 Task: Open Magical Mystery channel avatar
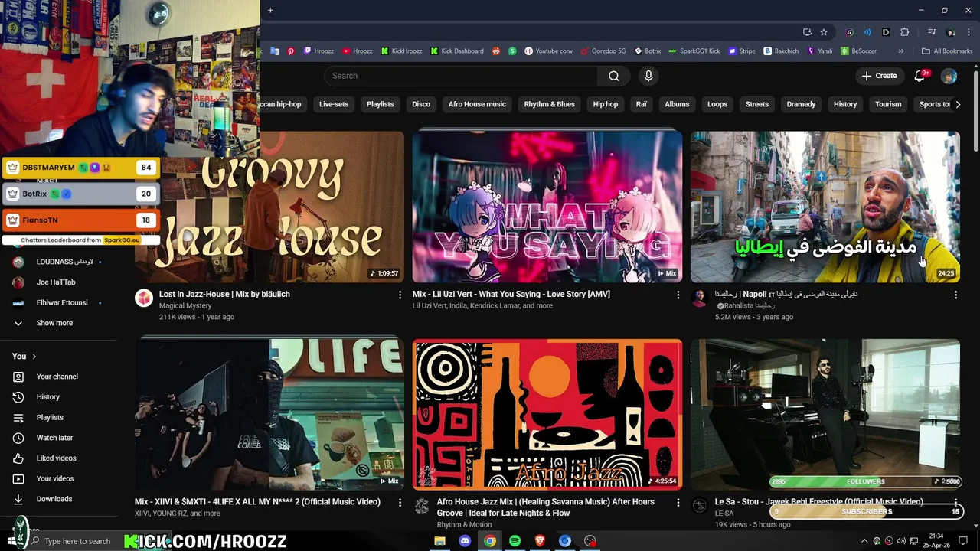point(144,298)
